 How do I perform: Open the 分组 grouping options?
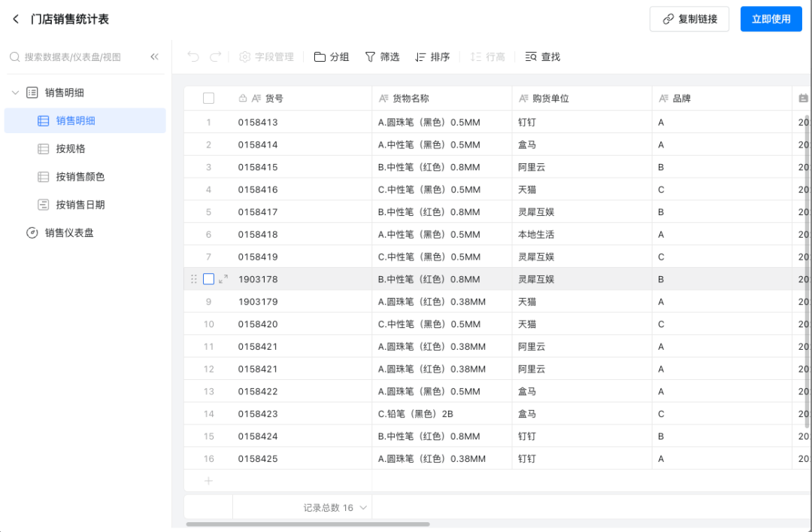point(332,57)
